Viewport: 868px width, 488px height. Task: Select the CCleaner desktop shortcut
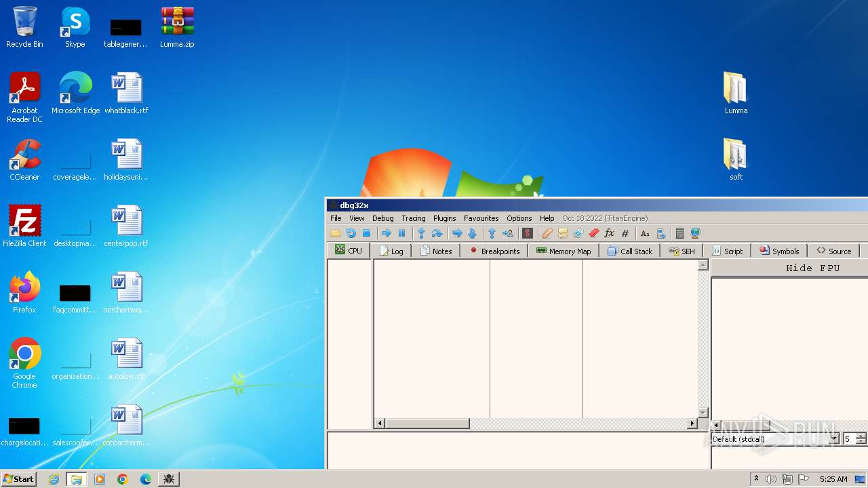pyautogui.click(x=24, y=160)
